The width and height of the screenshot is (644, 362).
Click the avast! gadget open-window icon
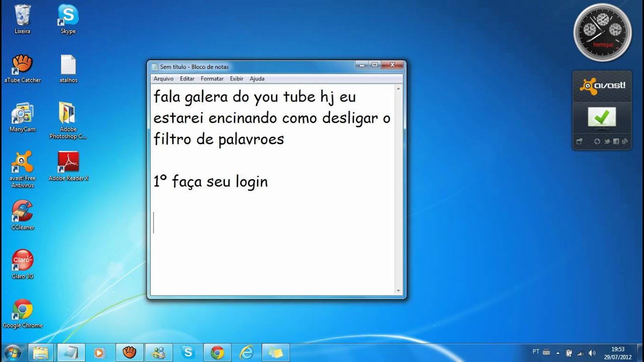tap(579, 142)
